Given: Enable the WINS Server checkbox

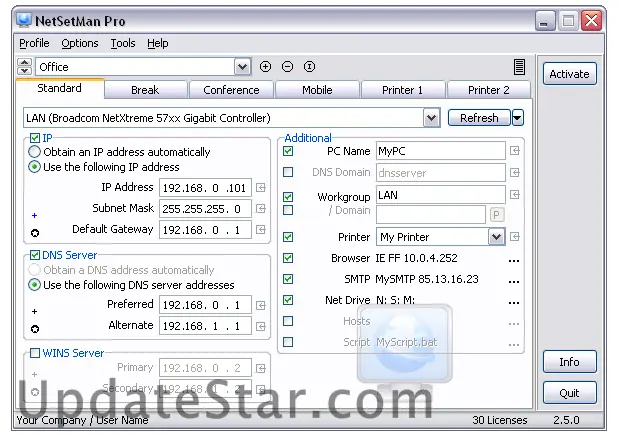Looking at the screenshot, I should coord(35,353).
